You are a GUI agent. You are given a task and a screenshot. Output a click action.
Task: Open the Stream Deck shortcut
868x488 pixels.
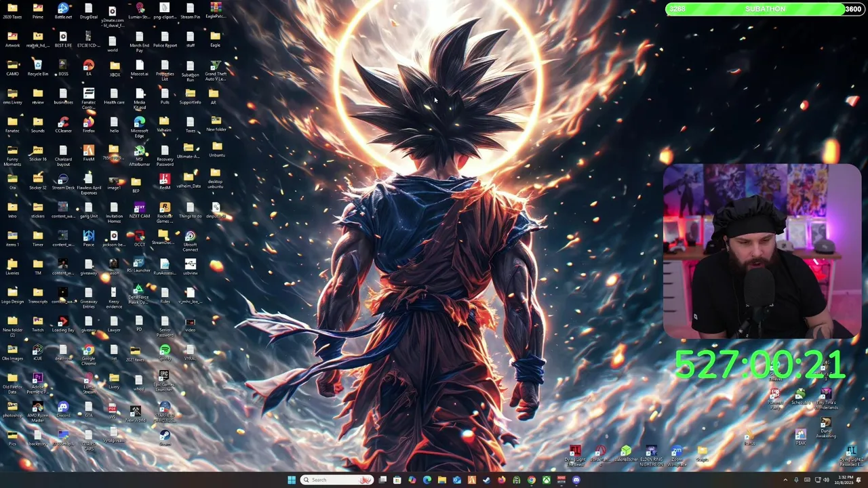pyautogui.click(x=63, y=182)
